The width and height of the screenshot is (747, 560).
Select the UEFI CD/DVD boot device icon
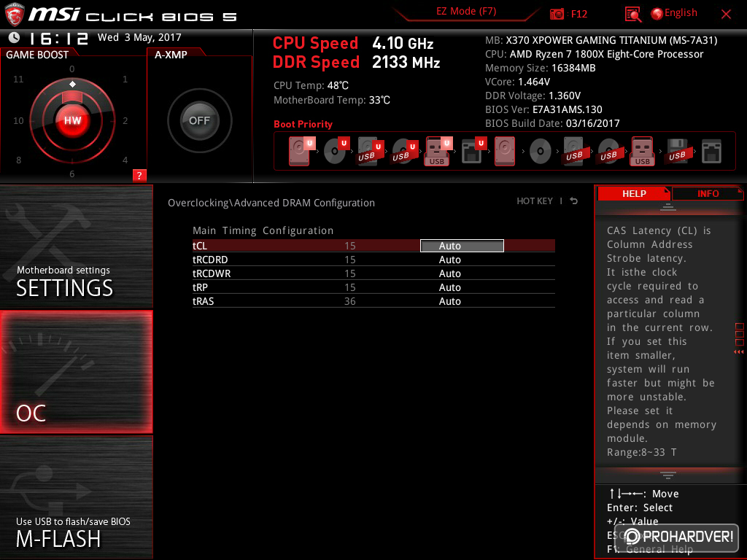tap(336, 151)
